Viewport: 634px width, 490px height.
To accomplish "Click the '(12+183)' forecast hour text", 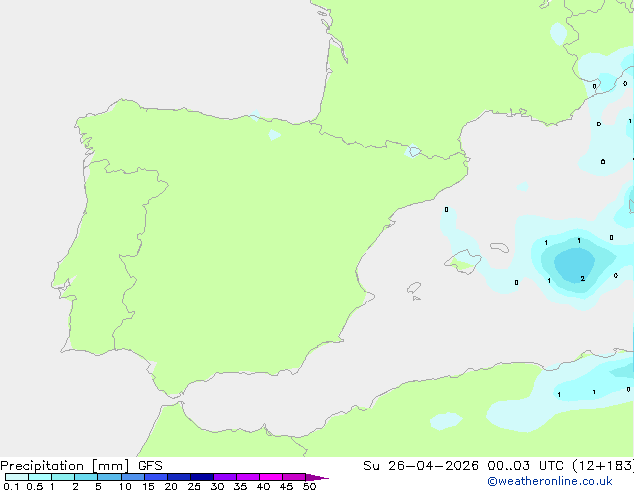I will point(603,466).
